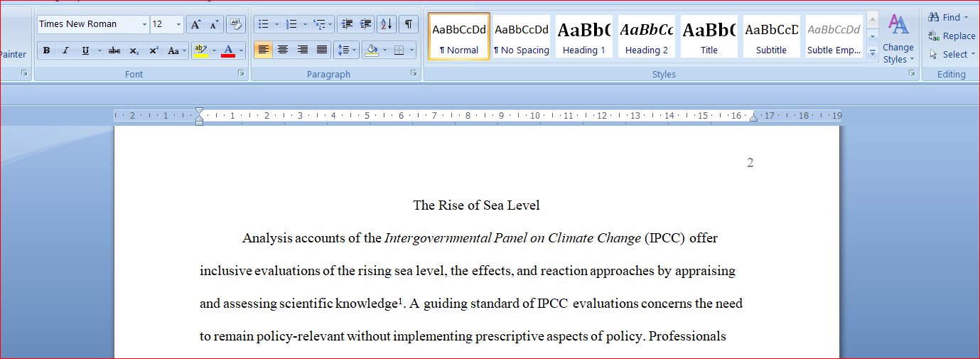
Task: Apply the Subtitle style
Action: click(x=772, y=36)
